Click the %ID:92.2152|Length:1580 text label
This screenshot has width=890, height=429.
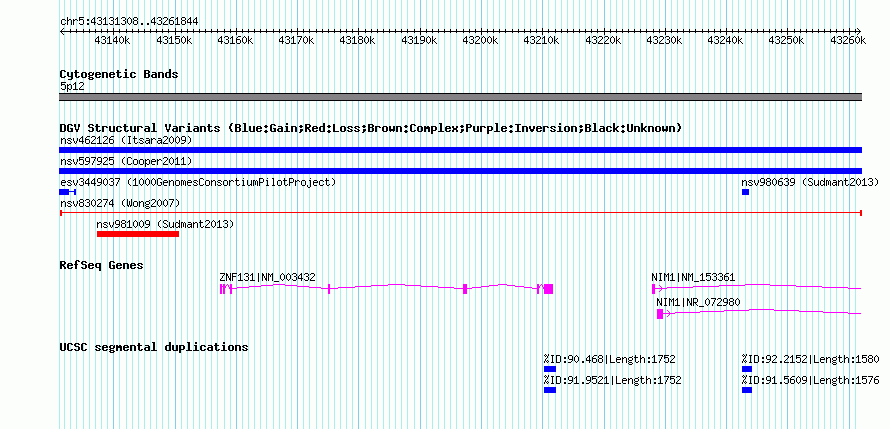810,359
